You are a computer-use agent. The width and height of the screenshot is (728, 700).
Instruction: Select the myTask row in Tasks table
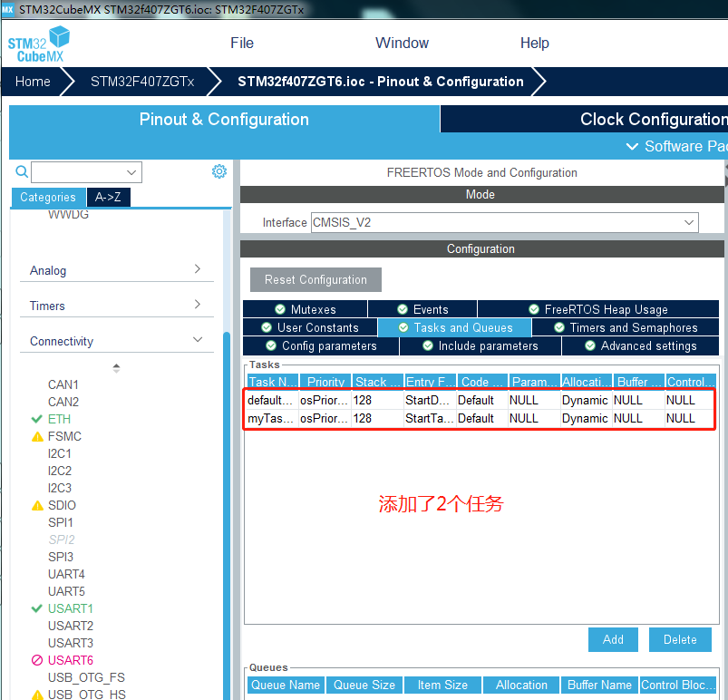point(480,419)
